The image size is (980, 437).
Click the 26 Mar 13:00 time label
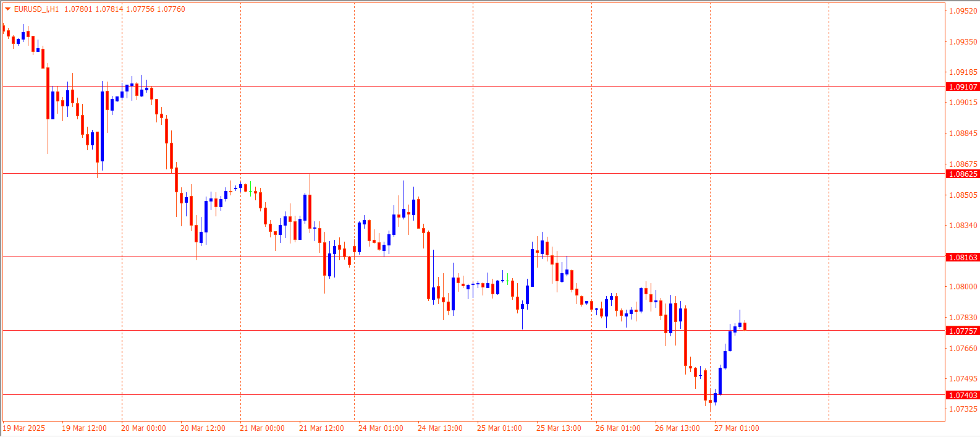(677, 428)
